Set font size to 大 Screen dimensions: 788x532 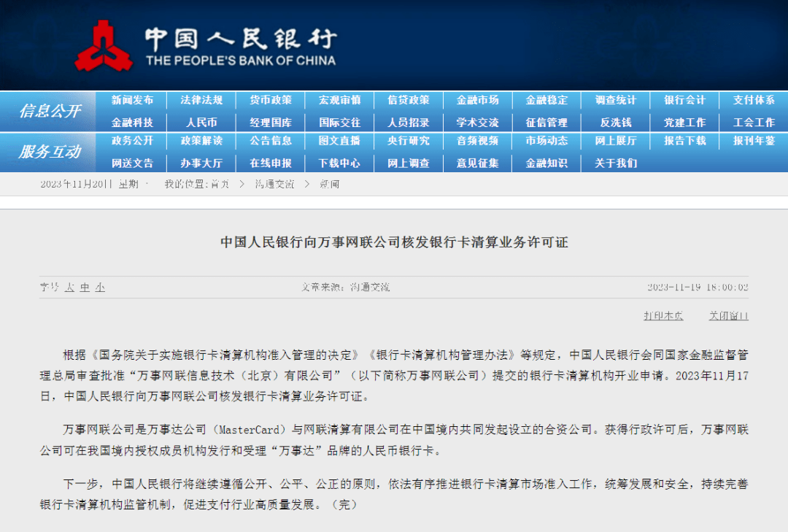(70, 288)
